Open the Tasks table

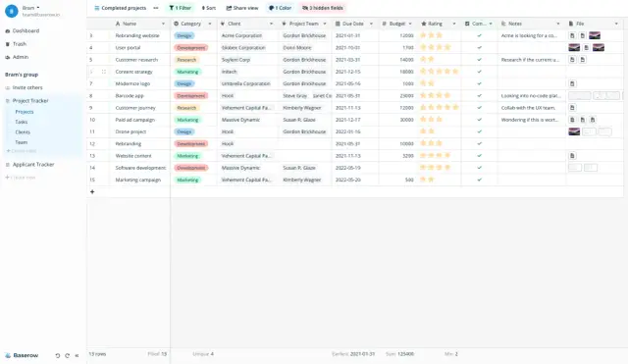[x=22, y=122]
